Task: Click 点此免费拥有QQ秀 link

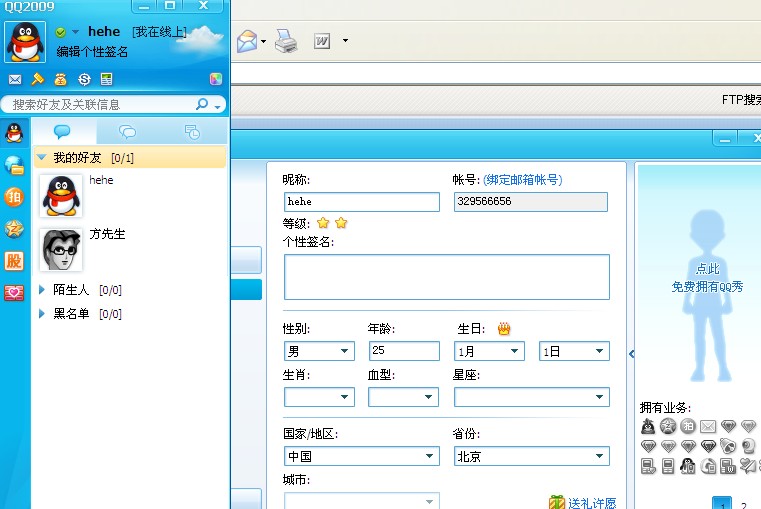Action: click(x=707, y=278)
